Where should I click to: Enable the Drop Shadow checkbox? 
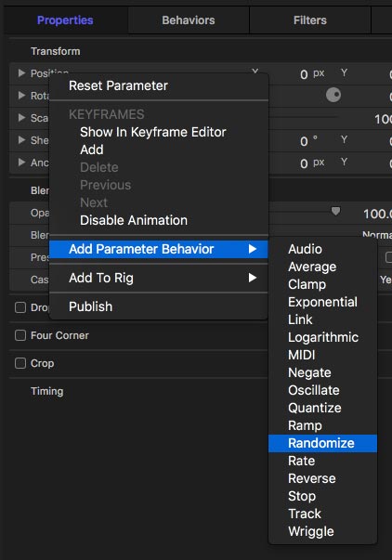20,307
